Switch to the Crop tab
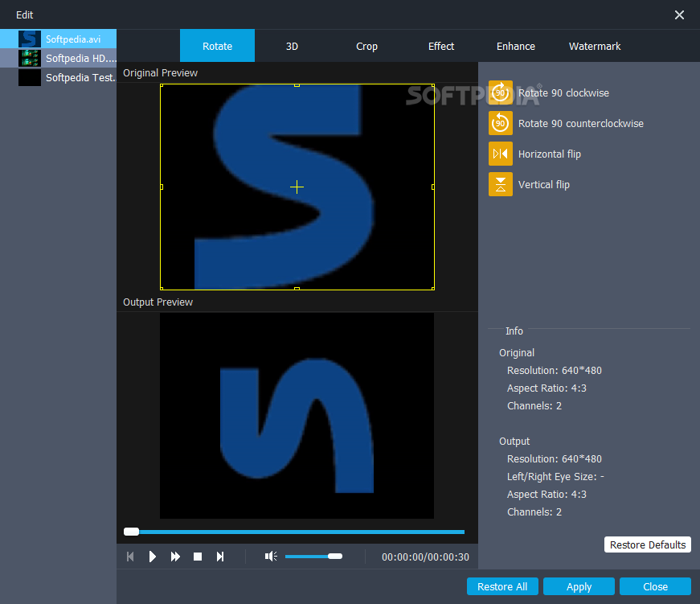Viewport: 700px width, 604px height. (367, 46)
